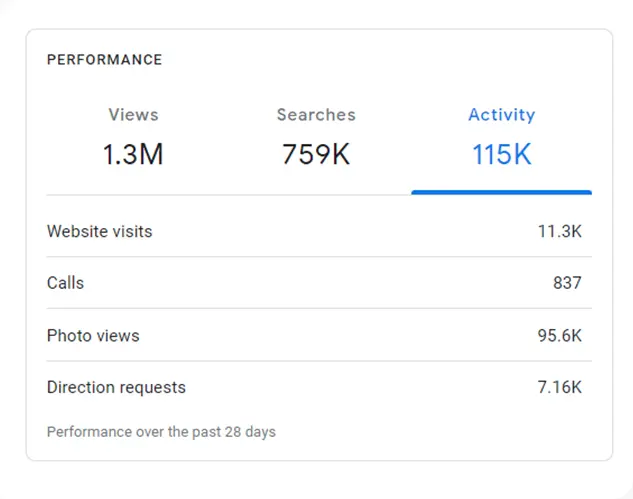Viewport: 633px width, 499px height.
Task: Open the Searches tab
Action: 316,115
